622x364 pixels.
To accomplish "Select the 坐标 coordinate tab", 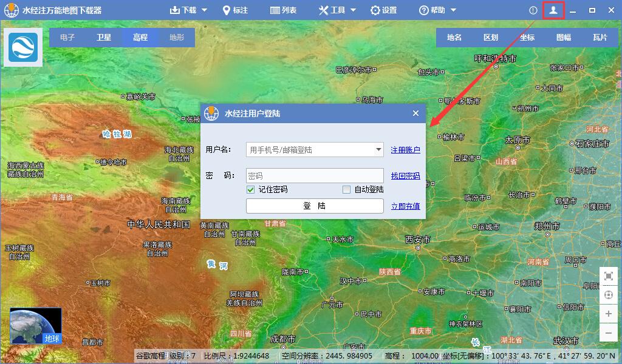I will coord(527,37).
